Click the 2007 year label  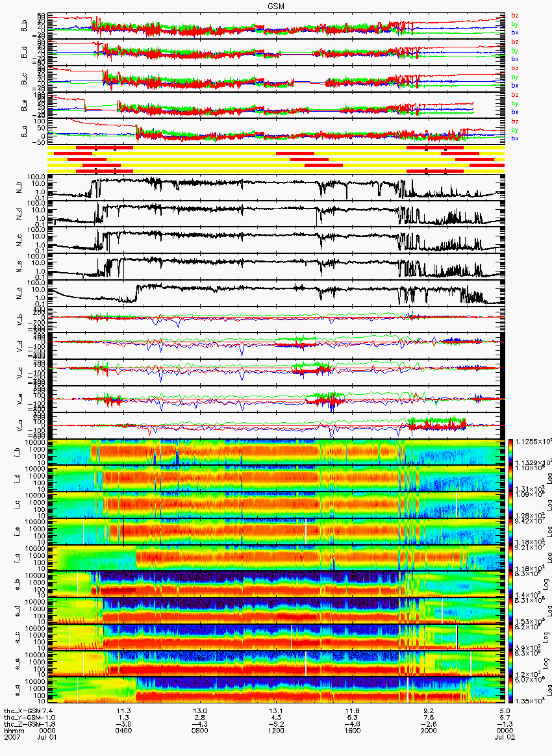pyautogui.click(x=12, y=738)
